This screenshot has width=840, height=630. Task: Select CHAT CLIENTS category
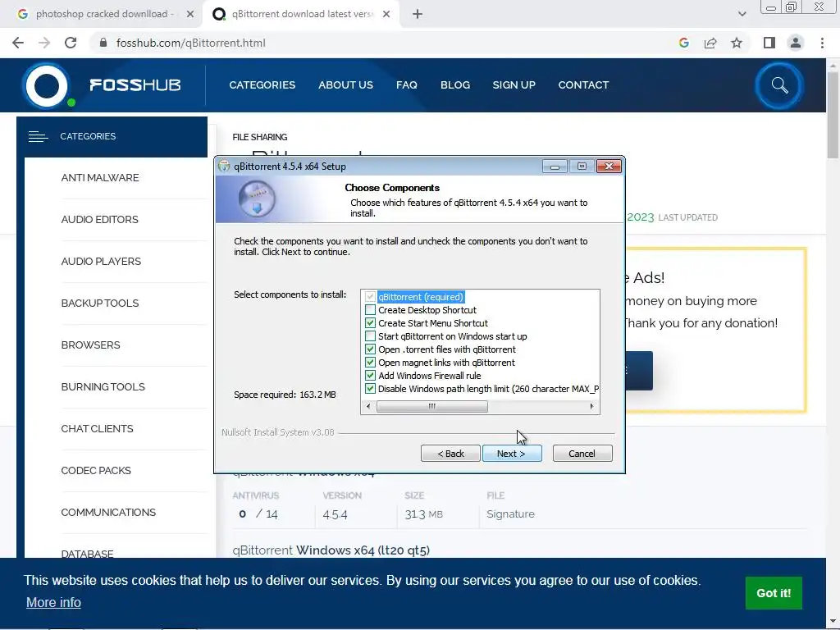pos(97,428)
